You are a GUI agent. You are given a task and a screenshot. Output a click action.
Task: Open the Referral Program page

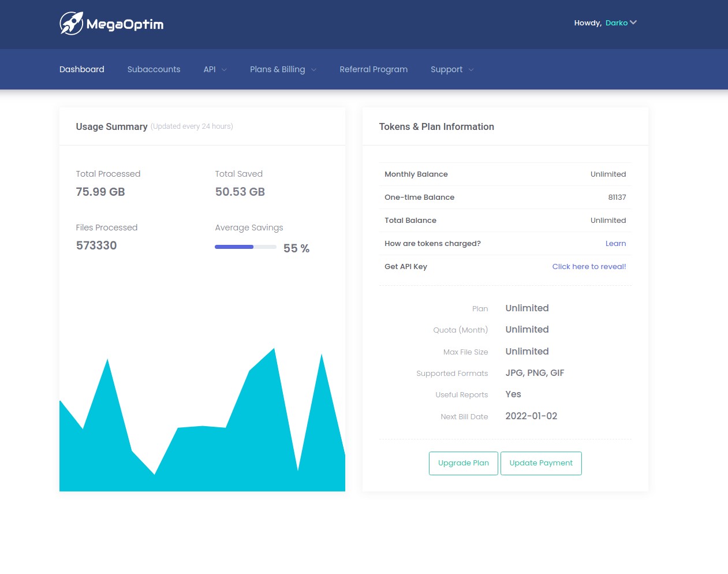[x=374, y=69]
